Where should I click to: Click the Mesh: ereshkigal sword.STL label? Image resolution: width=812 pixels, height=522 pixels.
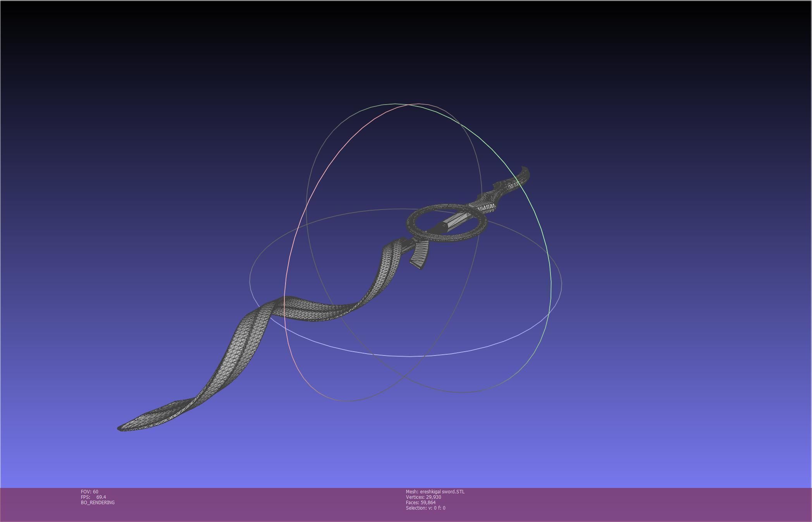pyautogui.click(x=435, y=492)
